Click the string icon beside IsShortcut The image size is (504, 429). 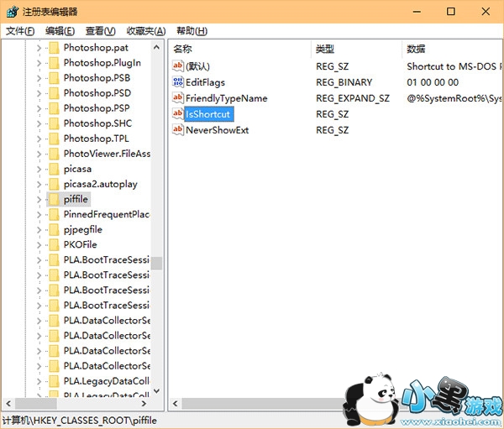178,114
